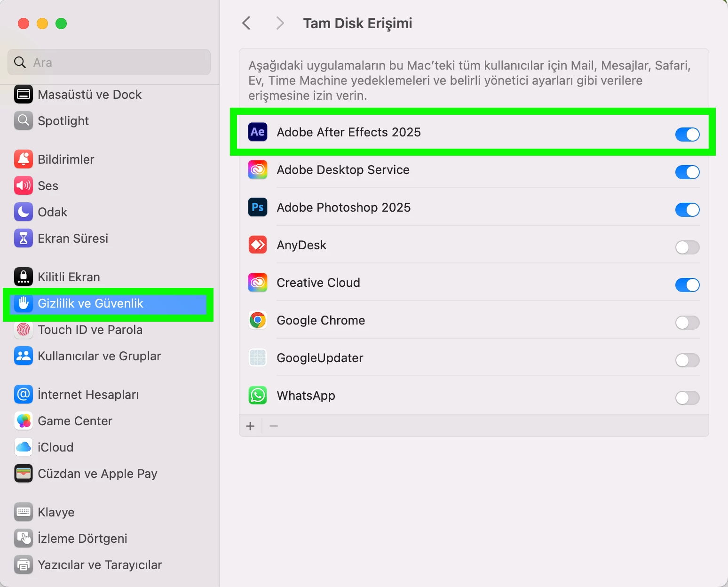Go forward with the right chevron
This screenshot has width=728, height=587.
[280, 23]
